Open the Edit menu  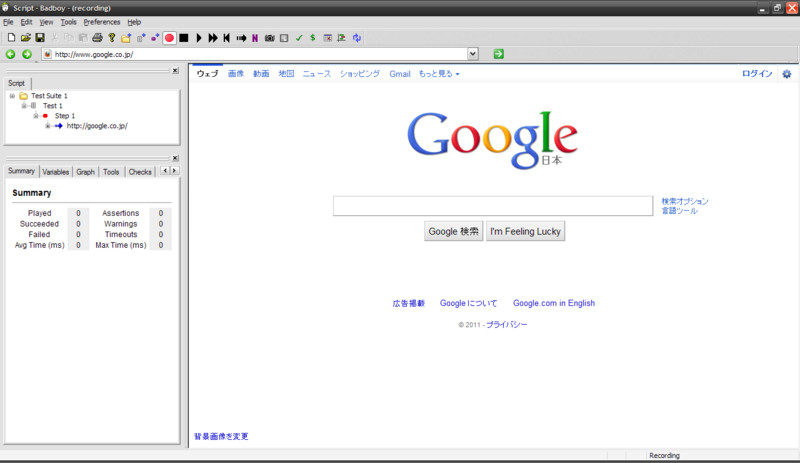pyautogui.click(x=26, y=22)
